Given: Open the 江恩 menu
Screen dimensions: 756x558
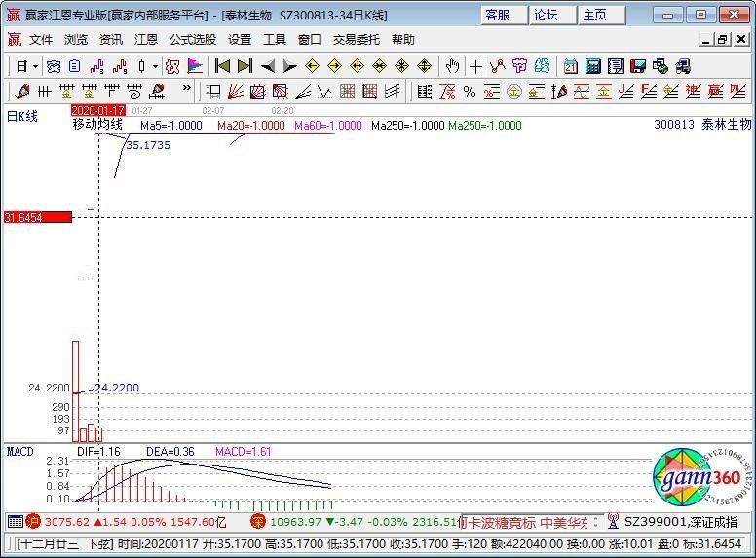Looking at the screenshot, I should 146,40.
